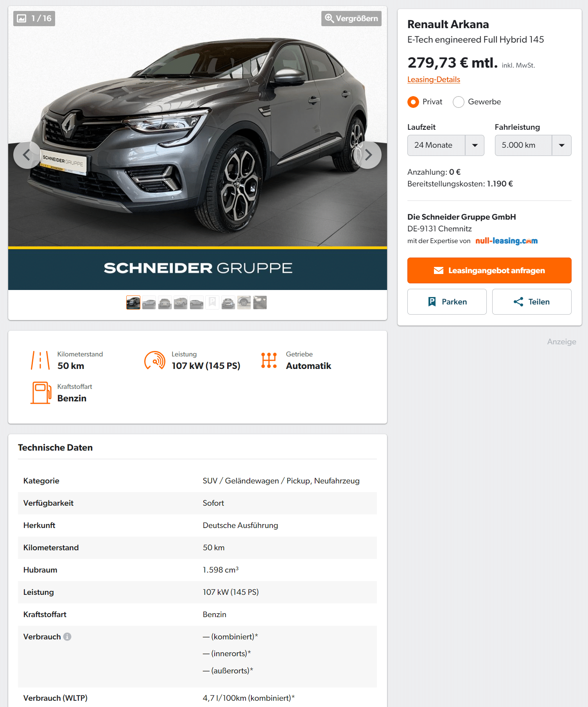Click the Getriebe gear shift icon
The width and height of the screenshot is (588, 707).
269,360
